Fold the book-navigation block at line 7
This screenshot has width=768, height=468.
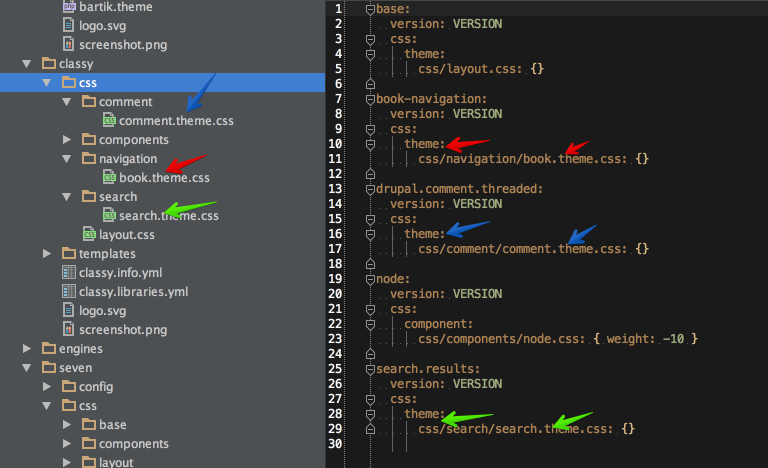point(370,99)
